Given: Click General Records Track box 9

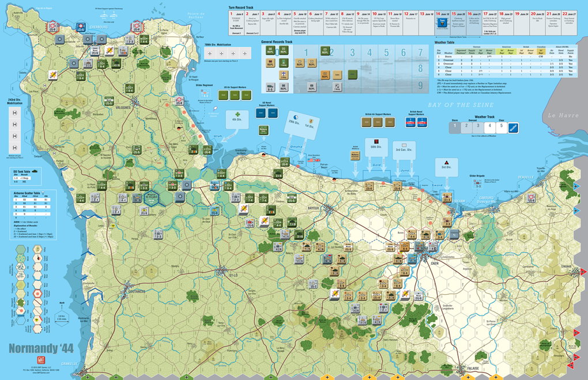Looking at the screenshot, I should pyautogui.click(x=420, y=86).
